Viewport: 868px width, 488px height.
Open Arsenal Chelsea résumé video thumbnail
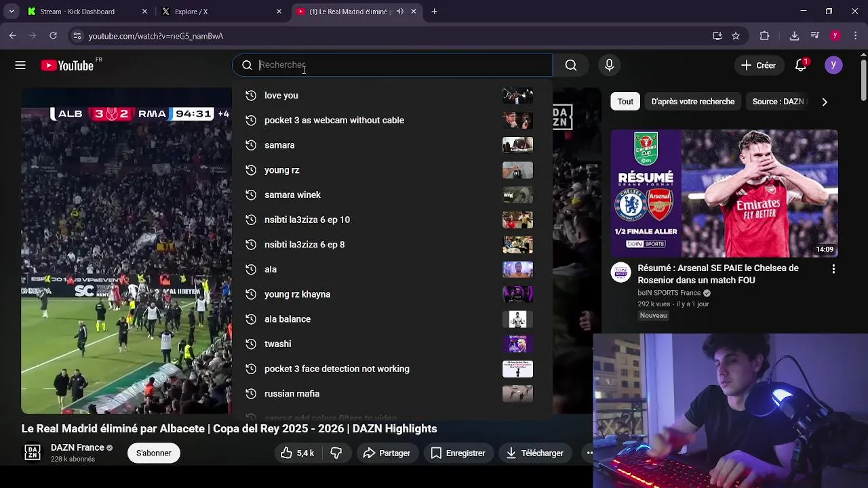(724, 193)
